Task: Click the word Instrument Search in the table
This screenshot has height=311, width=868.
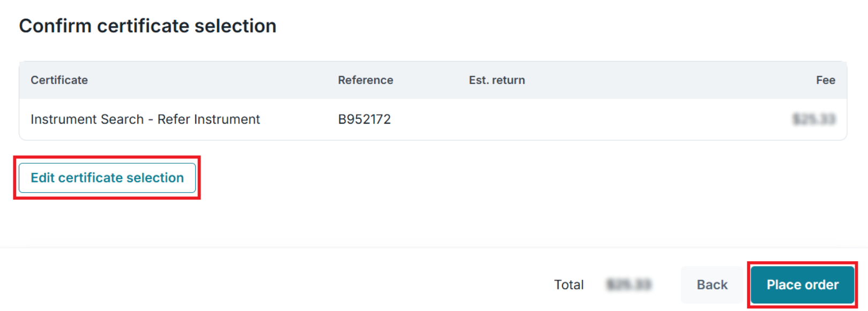Action: click(x=87, y=119)
